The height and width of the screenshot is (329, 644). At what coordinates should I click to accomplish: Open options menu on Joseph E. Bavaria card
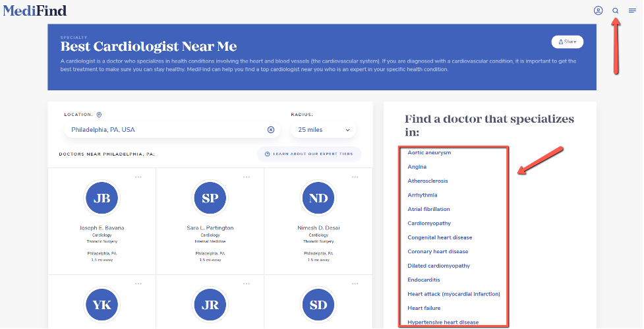click(x=138, y=177)
